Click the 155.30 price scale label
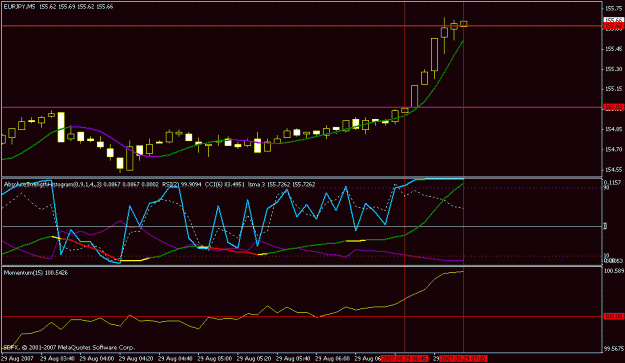 click(x=613, y=69)
